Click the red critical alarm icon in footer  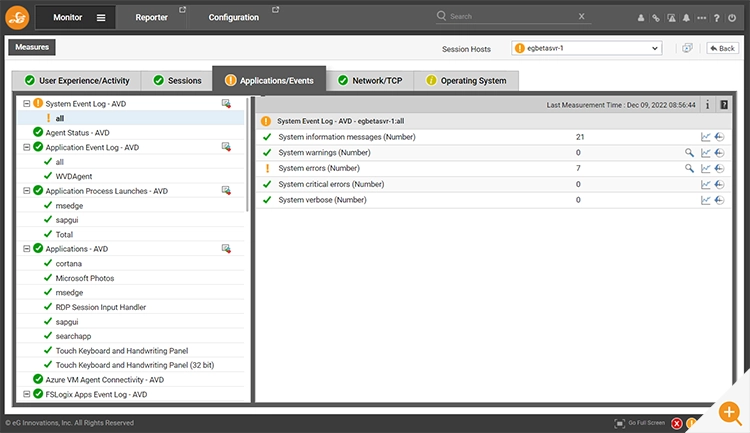coord(677,423)
